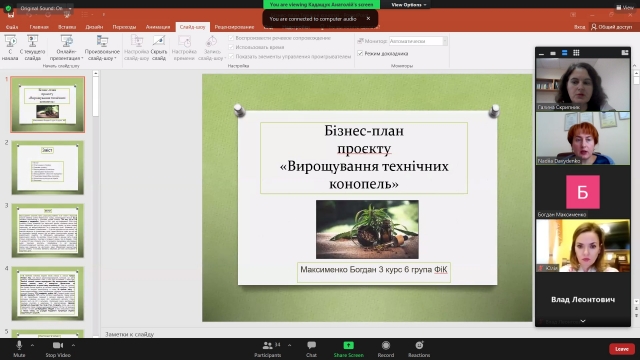Click Юлія video tile
Viewport: 640px width, 360px height.
click(x=583, y=246)
